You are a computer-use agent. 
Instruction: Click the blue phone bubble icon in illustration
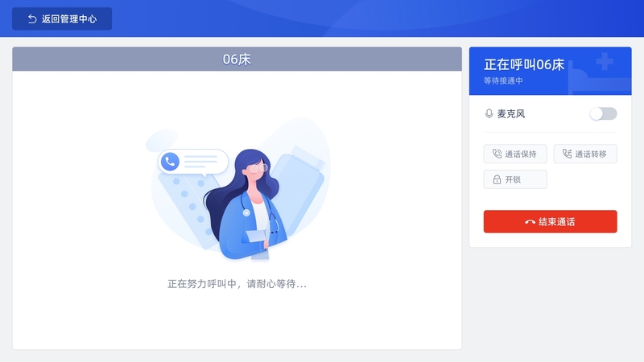tap(170, 162)
